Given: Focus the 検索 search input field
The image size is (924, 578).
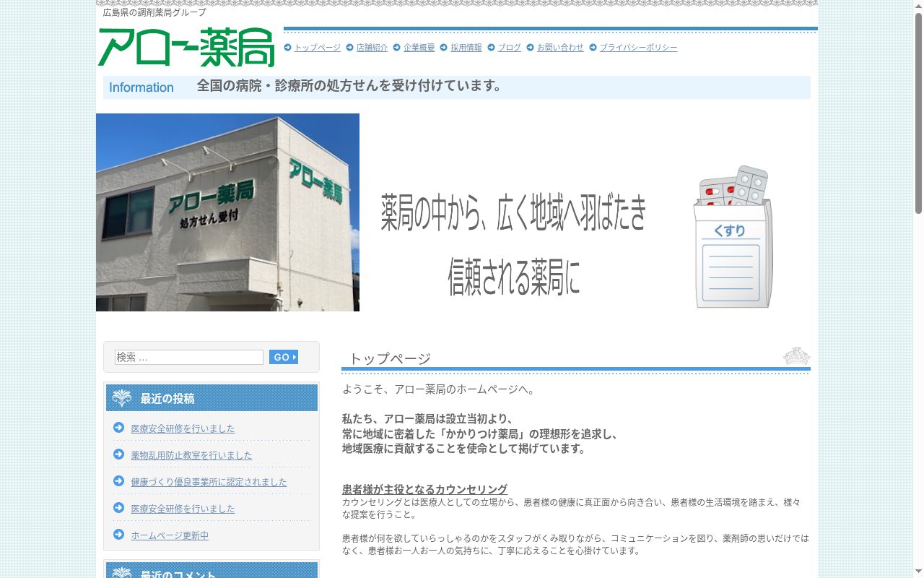Looking at the screenshot, I should click(189, 358).
